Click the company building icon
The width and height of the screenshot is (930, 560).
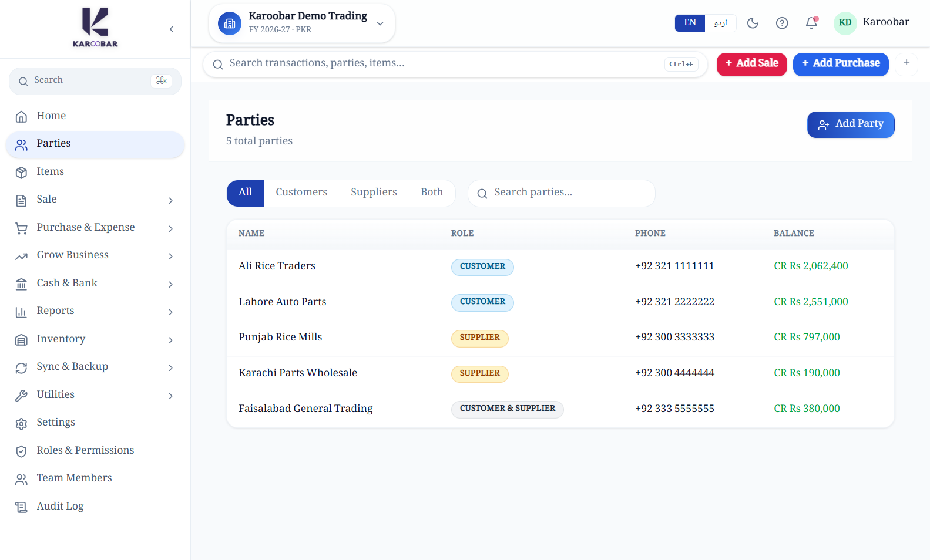coord(230,23)
